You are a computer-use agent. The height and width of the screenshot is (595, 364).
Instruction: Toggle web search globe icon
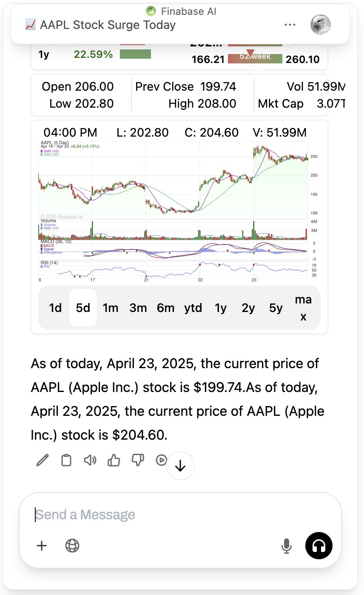pos(72,546)
